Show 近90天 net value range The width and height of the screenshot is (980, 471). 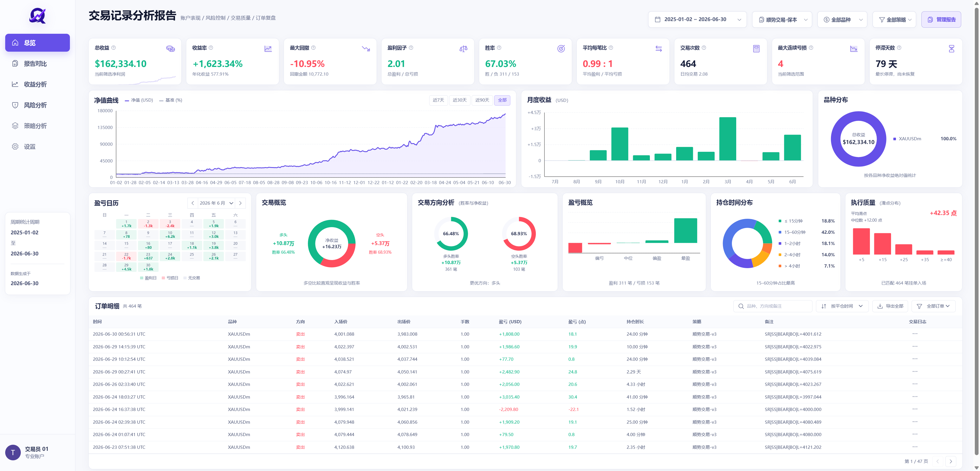(x=482, y=100)
